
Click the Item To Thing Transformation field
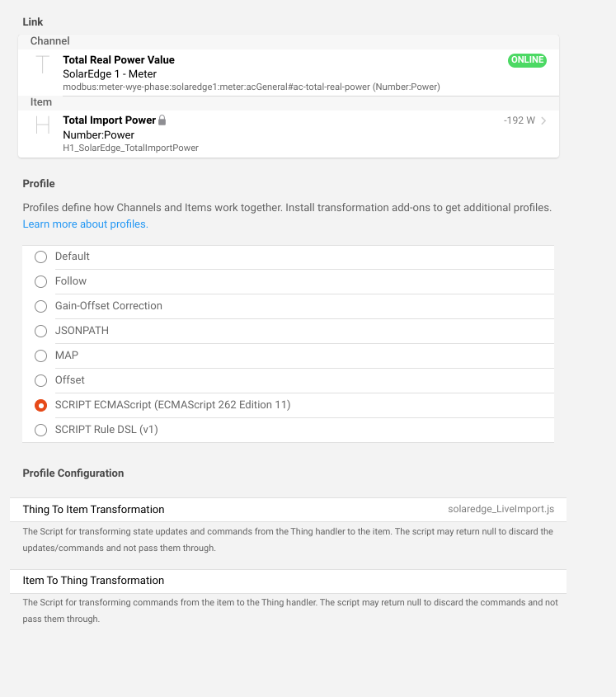289,581
